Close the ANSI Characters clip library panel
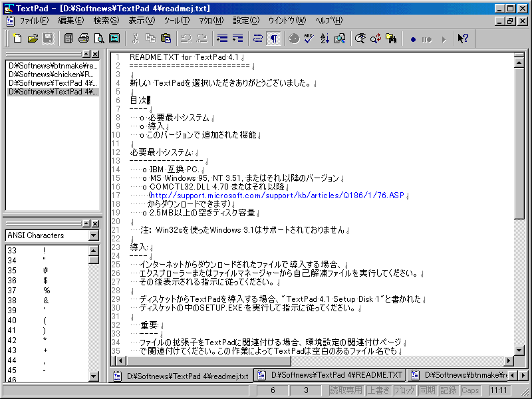532x399 pixels. coord(95,223)
